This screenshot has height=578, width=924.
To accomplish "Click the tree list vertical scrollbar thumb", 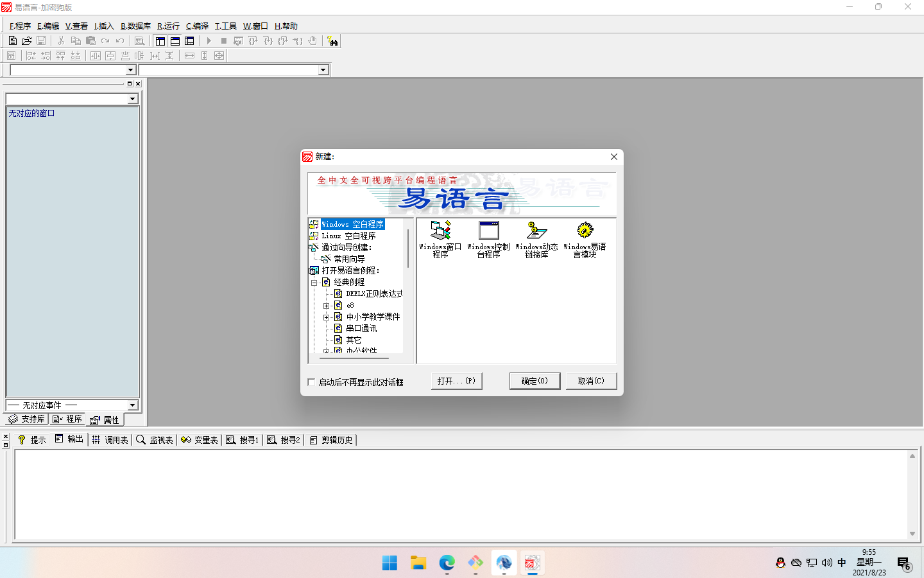I will pos(408,249).
